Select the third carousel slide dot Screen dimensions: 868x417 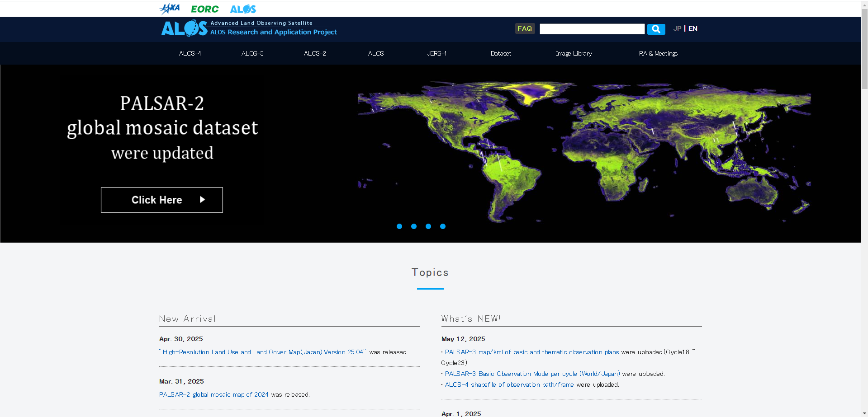(x=428, y=226)
